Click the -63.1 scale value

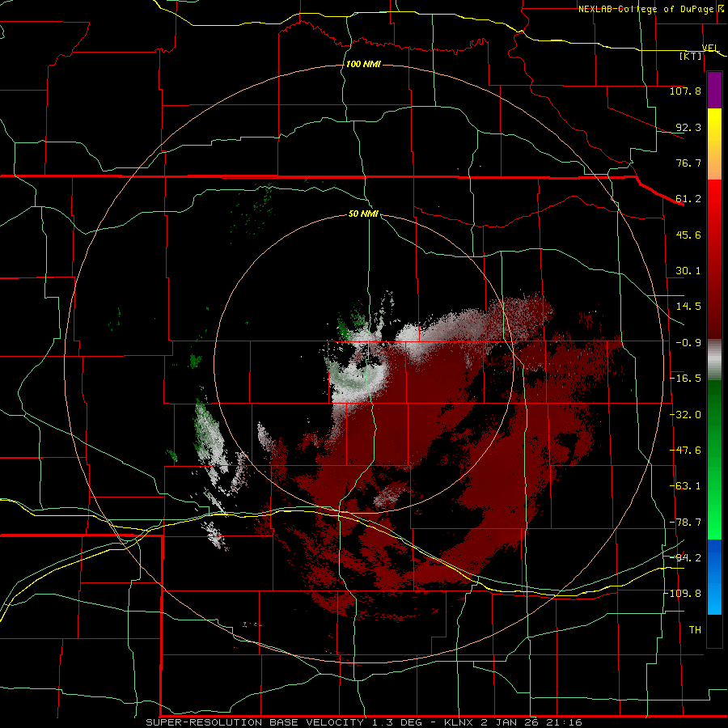(x=685, y=486)
